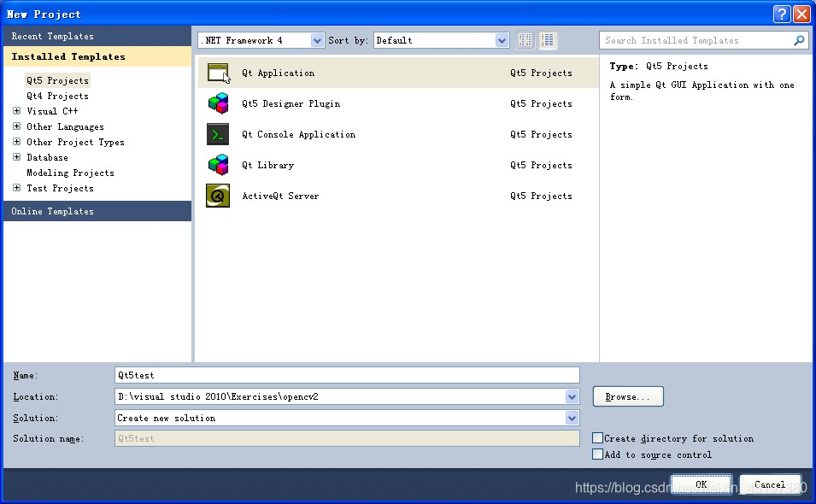816x504 pixels.
Task: Open the .NET Framework 4 dropdown
Action: point(317,39)
